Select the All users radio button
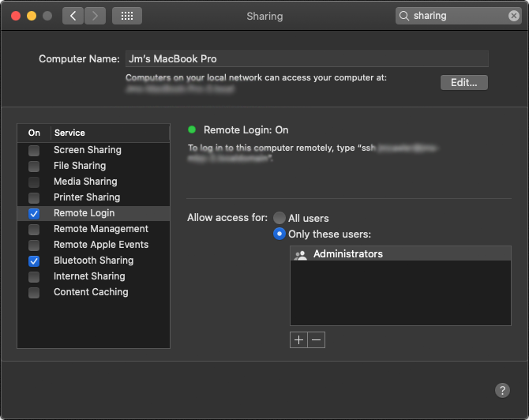529x420 pixels. coord(279,218)
